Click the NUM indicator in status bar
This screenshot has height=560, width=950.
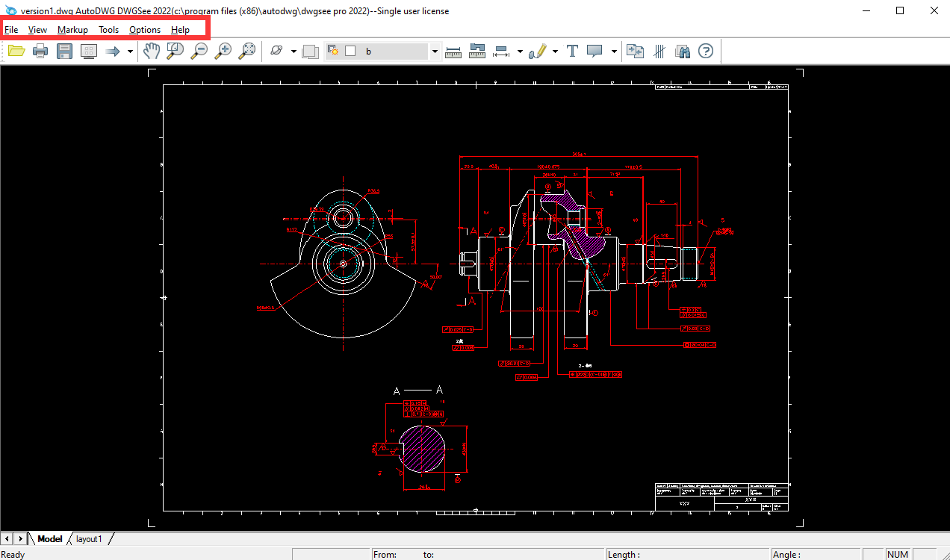pyautogui.click(x=898, y=554)
